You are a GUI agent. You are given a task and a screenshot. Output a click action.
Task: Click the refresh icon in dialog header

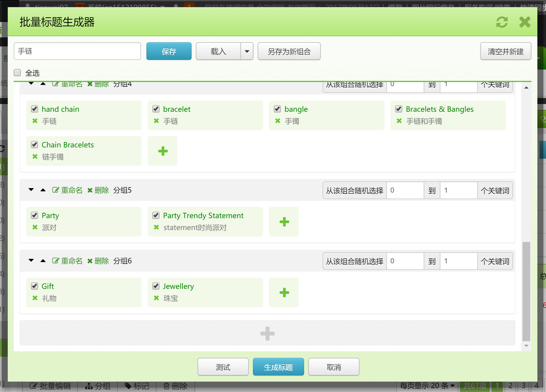(502, 22)
